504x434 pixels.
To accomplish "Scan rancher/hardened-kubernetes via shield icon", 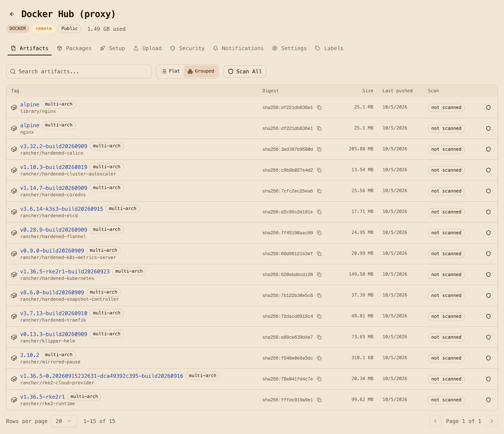I will pos(488,275).
